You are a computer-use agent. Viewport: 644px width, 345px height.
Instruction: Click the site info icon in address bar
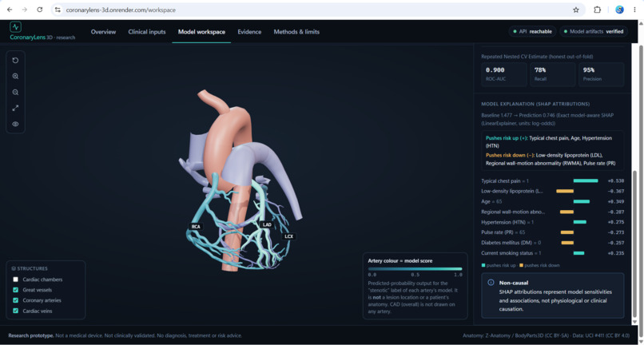pos(58,10)
